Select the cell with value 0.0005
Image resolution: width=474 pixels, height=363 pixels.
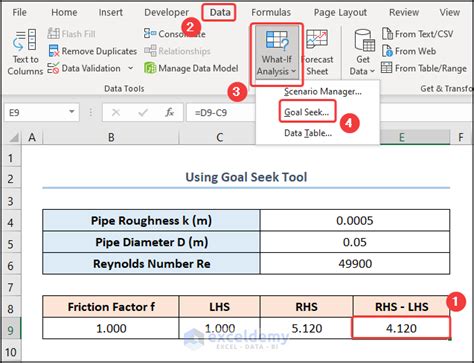[x=355, y=221]
